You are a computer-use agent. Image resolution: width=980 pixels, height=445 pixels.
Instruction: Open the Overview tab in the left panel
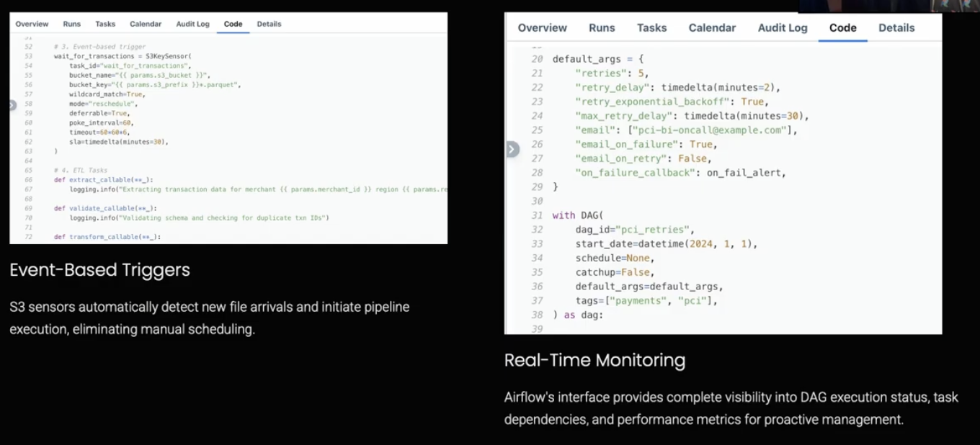coord(32,24)
